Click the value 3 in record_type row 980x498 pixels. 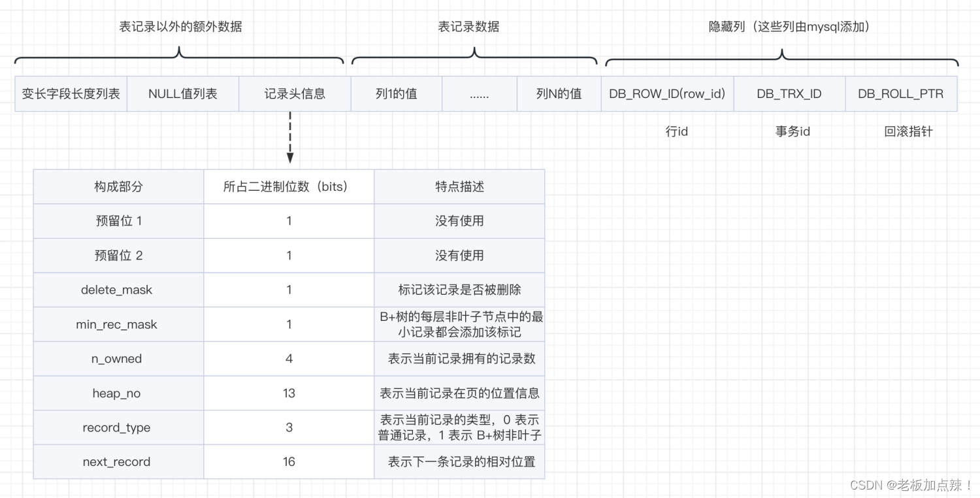(289, 427)
